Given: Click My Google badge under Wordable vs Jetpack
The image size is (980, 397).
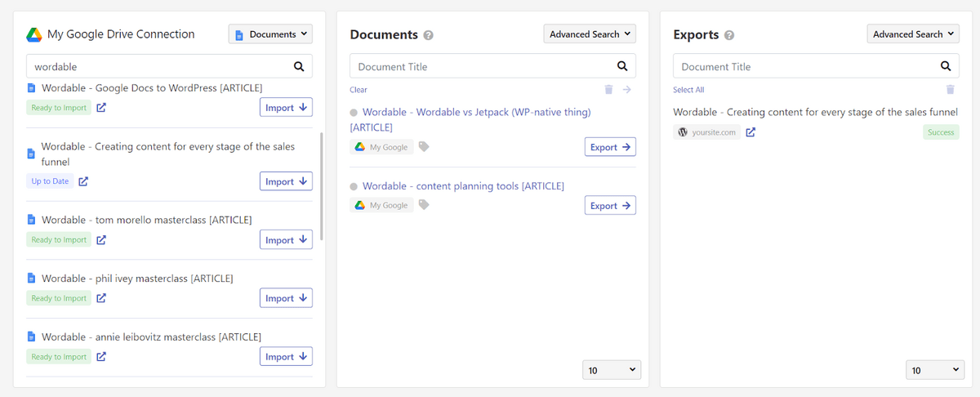Looking at the screenshot, I should pos(381,147).
